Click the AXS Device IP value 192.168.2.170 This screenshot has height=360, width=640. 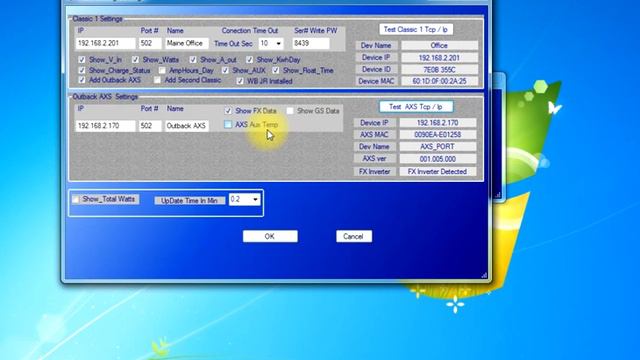[438, 123]
